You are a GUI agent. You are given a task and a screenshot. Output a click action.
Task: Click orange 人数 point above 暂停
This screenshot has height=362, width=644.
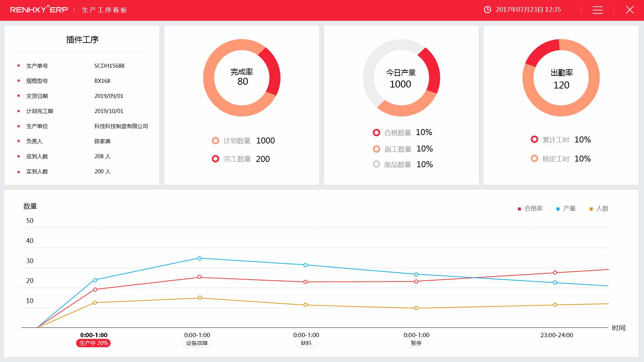(416, 308)
